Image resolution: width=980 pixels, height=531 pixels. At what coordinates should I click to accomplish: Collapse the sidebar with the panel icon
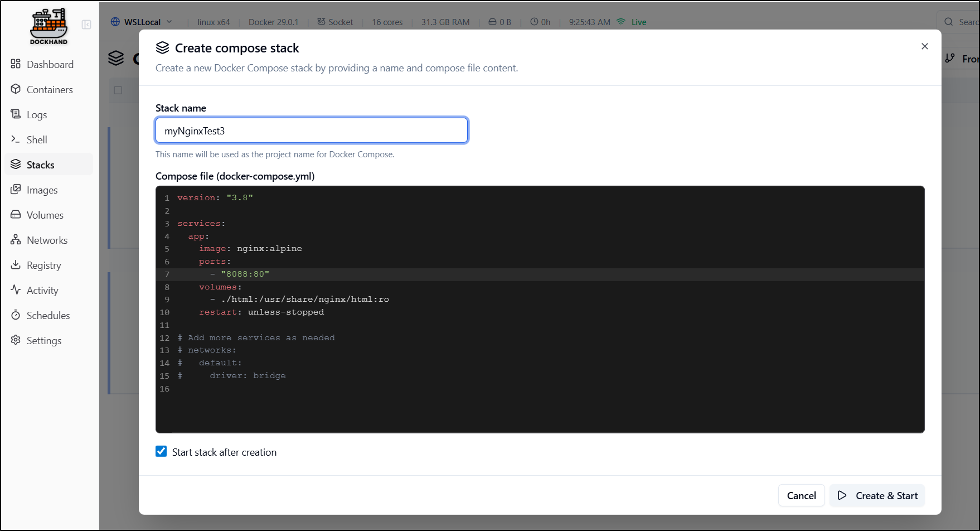[x=86, y=25]
